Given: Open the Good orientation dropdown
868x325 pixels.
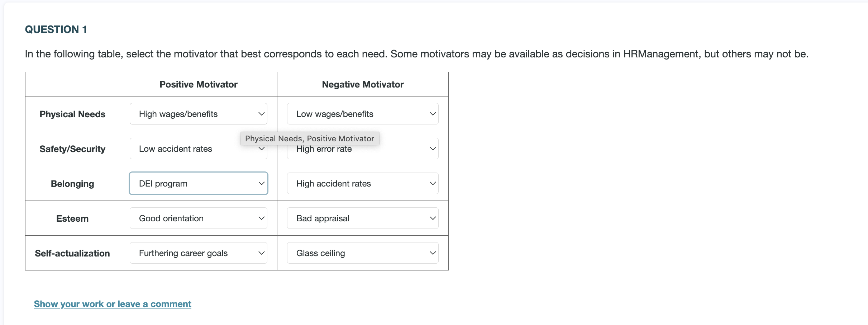Looking at the screenshot, I should (198, 218).
